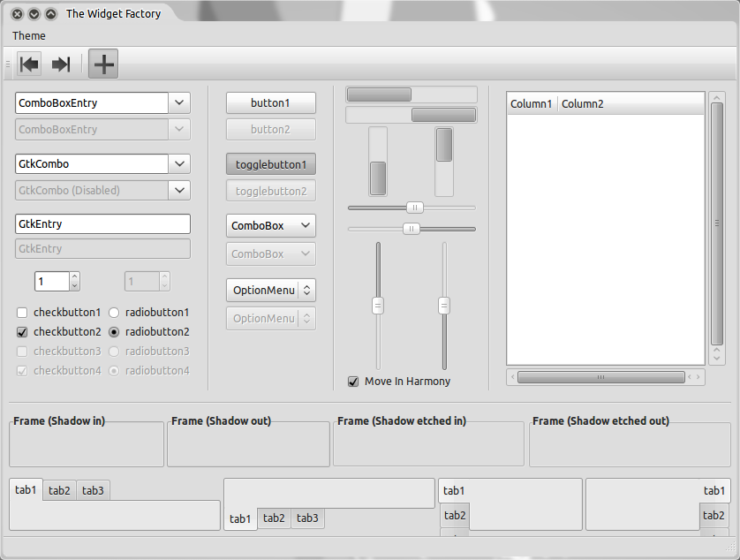Switch to tab3 in top-tabbed notebook
Image resolution: width=740 pixels, height=560 pixels.
pyautogui.click(x=93, y=490)
